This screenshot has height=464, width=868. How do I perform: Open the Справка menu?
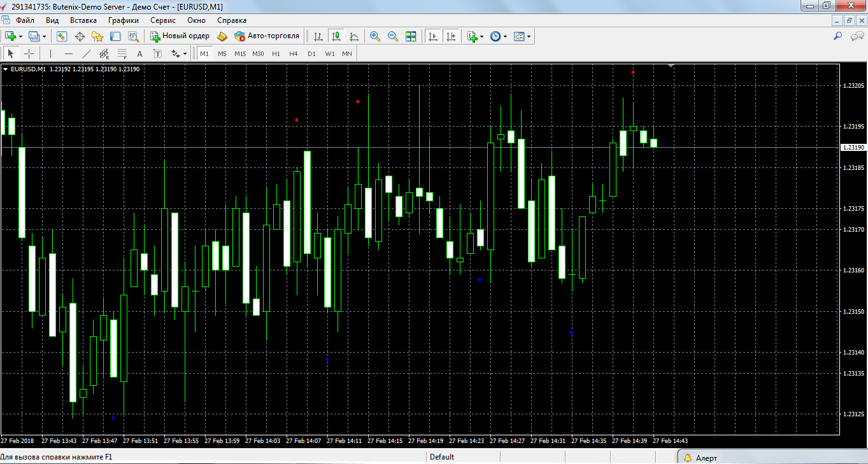(232, 20)
